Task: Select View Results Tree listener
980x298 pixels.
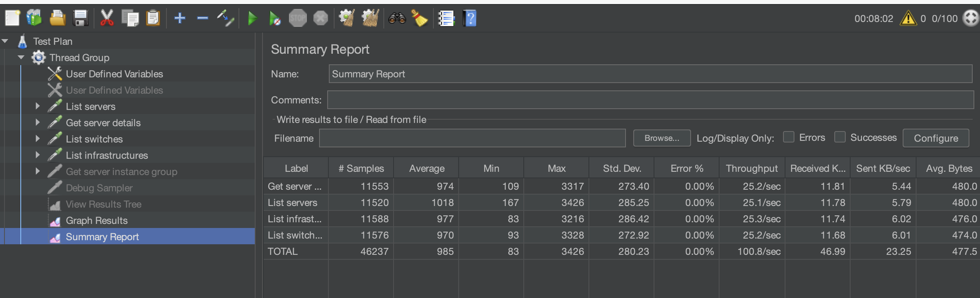Action: tap(103, 204)
